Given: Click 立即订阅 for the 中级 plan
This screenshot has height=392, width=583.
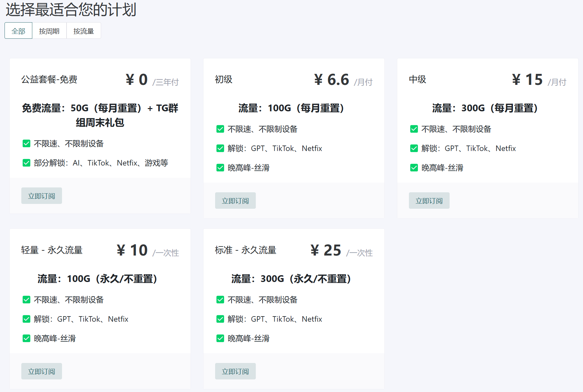Looking at the screenshot, I should tap(429, 201).
